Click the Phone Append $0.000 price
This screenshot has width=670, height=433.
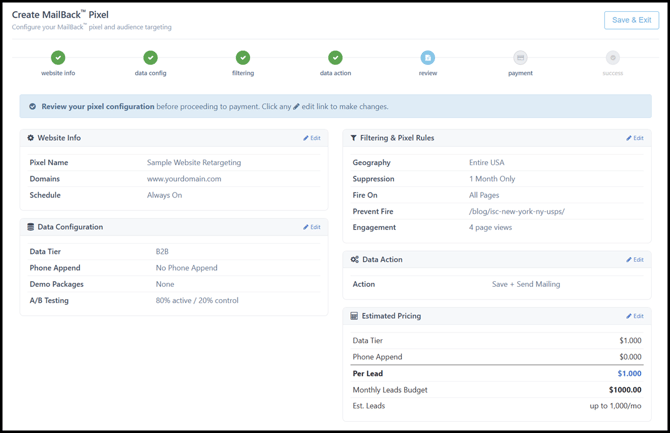(x=630, y=356)
